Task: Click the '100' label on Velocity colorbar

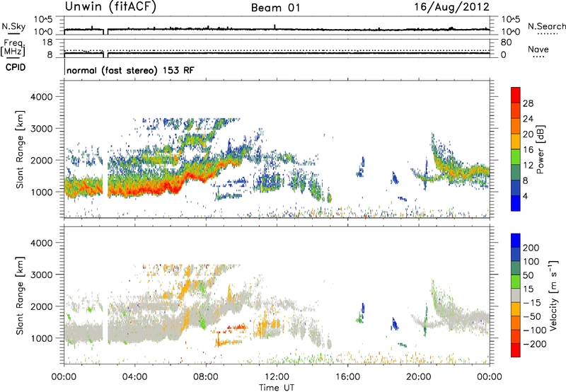Action: tap(531, 261)
